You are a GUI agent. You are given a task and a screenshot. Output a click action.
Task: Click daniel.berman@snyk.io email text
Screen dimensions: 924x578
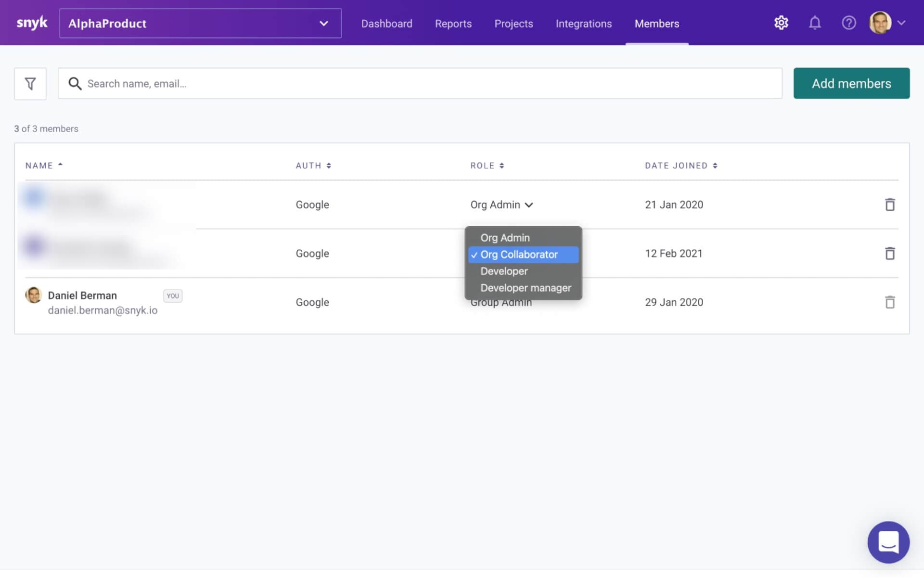tap(103, 310)
